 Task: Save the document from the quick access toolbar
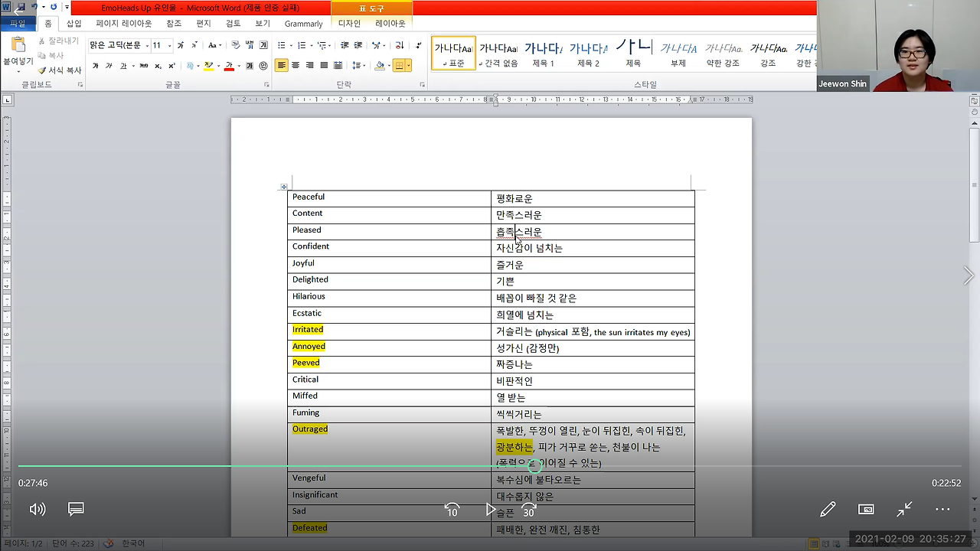(21, 7)
